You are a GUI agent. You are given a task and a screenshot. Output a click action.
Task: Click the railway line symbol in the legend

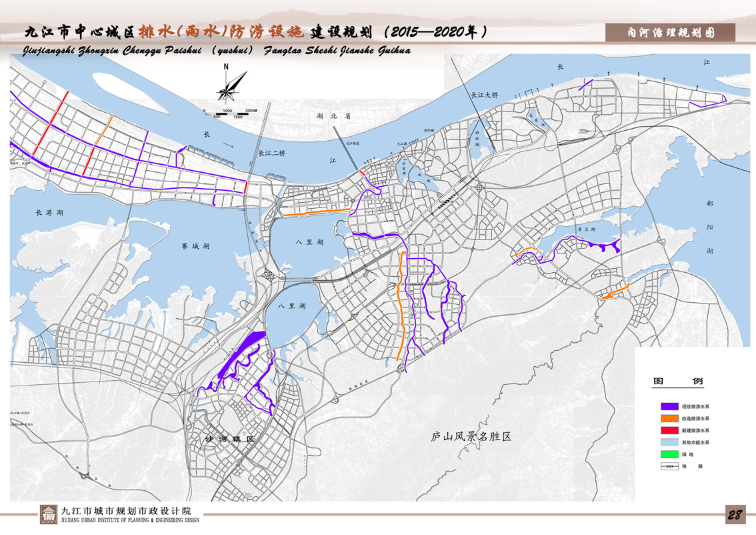pyautogui.click(x=669, y=466)
